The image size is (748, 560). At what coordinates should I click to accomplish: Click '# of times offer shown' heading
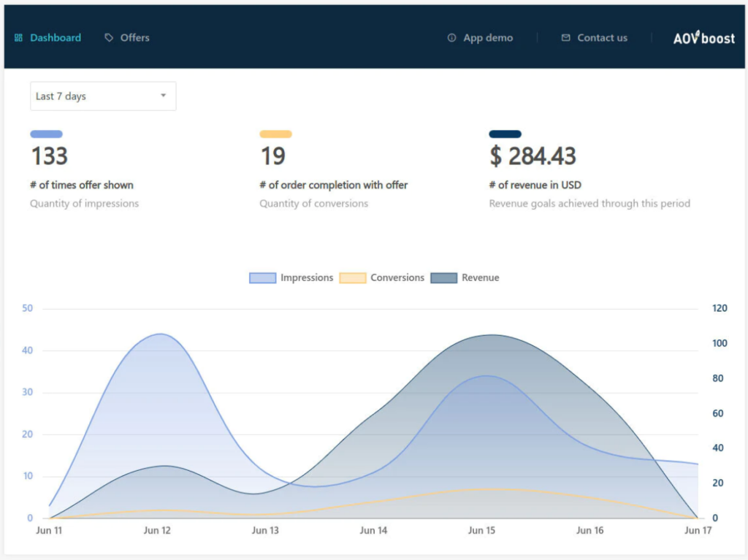tap(82, 185)
